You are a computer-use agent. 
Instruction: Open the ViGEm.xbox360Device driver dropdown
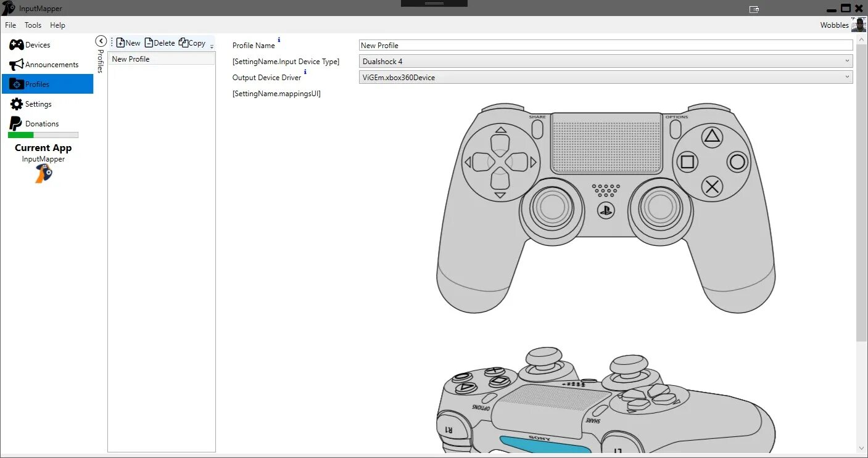606,77
